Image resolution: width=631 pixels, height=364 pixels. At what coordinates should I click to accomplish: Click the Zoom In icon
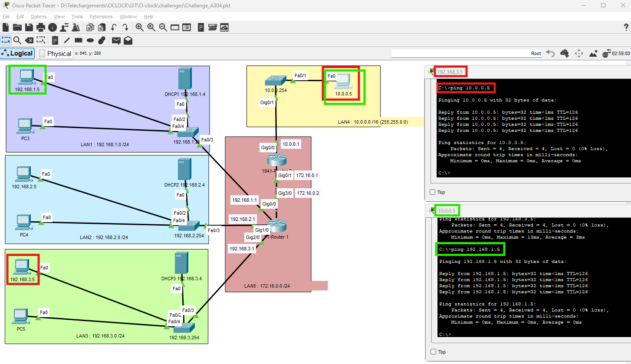(x=140, y=27)
